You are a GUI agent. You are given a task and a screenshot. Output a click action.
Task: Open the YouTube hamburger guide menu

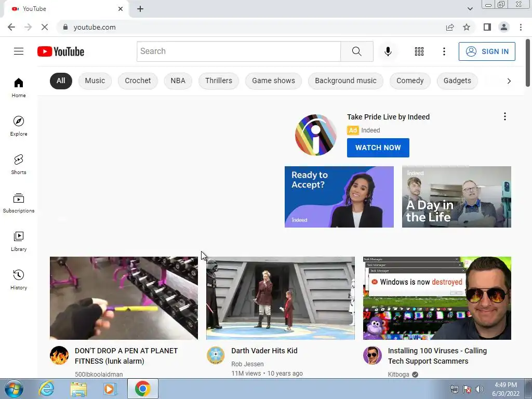point(19,51)
